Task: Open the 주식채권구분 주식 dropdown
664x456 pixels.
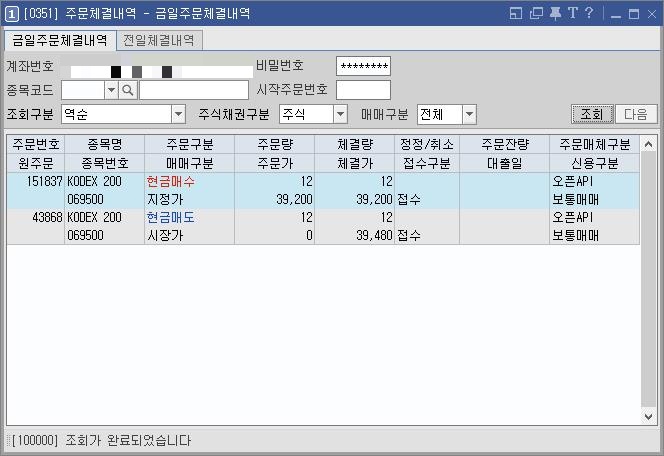Action: click(340, 114)
